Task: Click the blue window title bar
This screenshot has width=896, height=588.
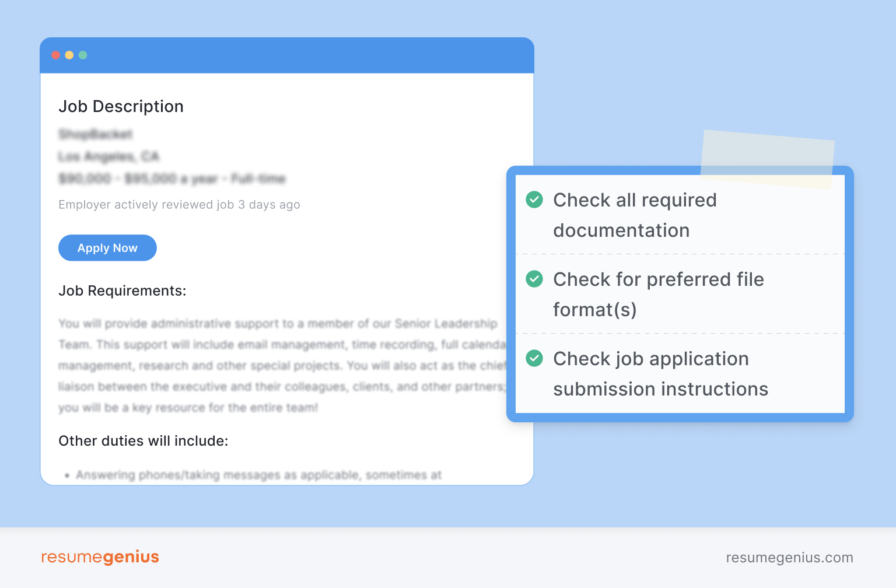Action: click(287, 55)
